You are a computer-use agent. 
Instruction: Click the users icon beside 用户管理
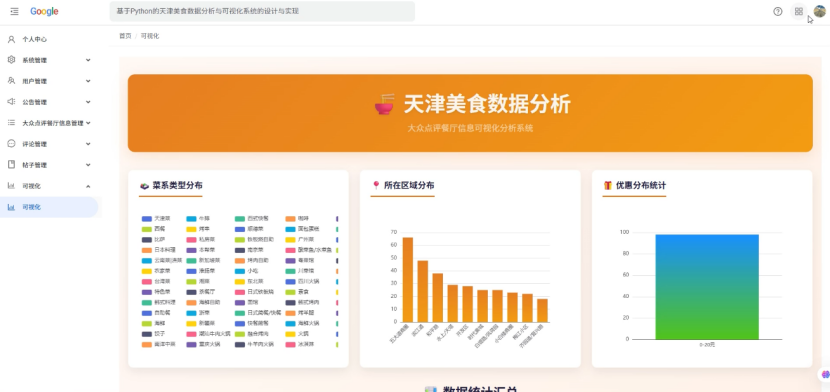tap(11, 81)
